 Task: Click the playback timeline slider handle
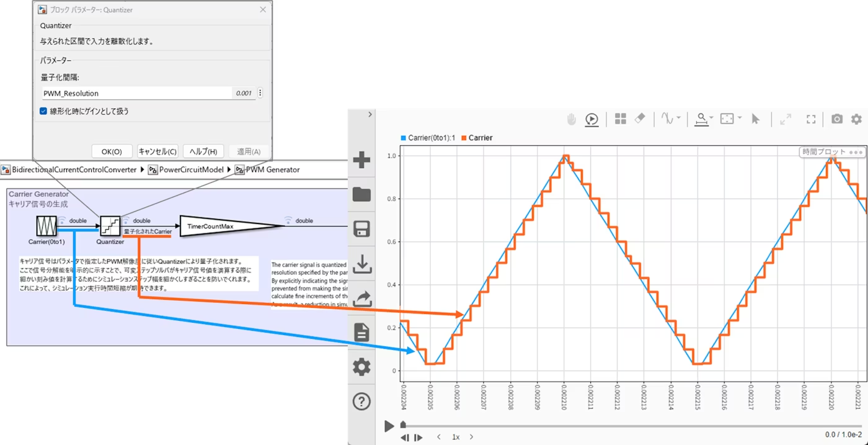[403, 425]
